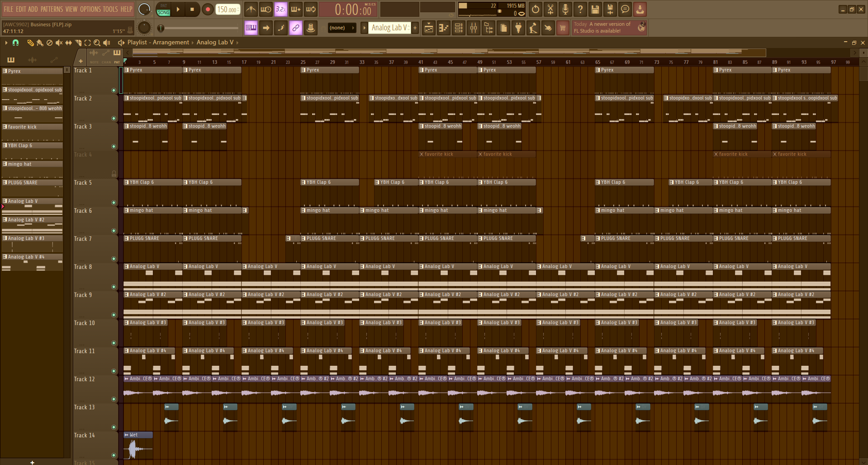This screenshot has height=465, width=868.
Task: Select the Draw pencil tool
Action: point(30,43)
